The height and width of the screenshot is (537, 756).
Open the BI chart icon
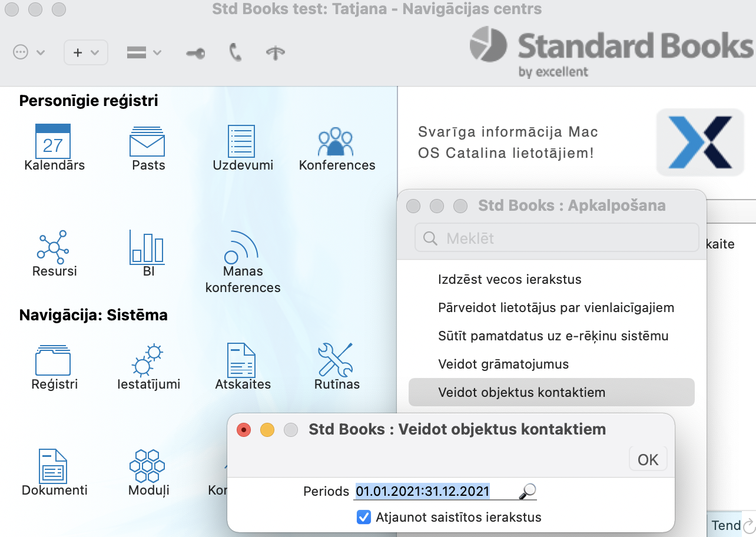click(x=147, y=246)
